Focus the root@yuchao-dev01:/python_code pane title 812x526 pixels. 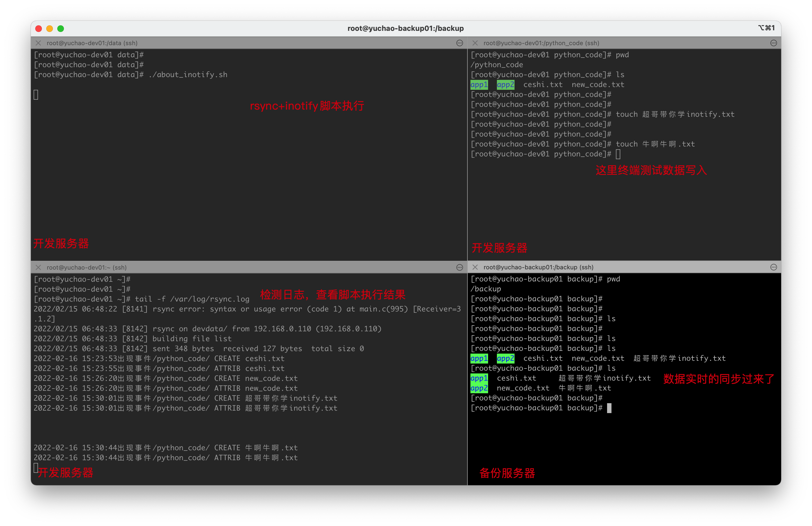pyautogui.click(x=541, y=43)
